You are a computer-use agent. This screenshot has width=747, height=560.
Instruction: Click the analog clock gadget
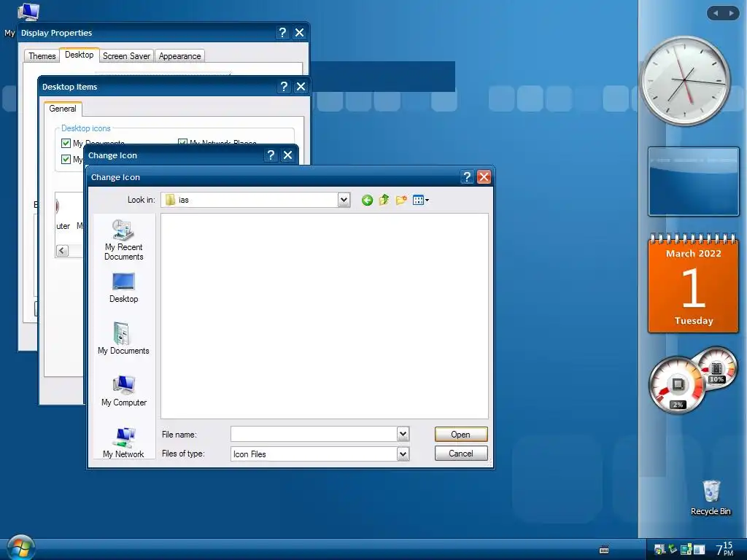click(x=686, y=80)
